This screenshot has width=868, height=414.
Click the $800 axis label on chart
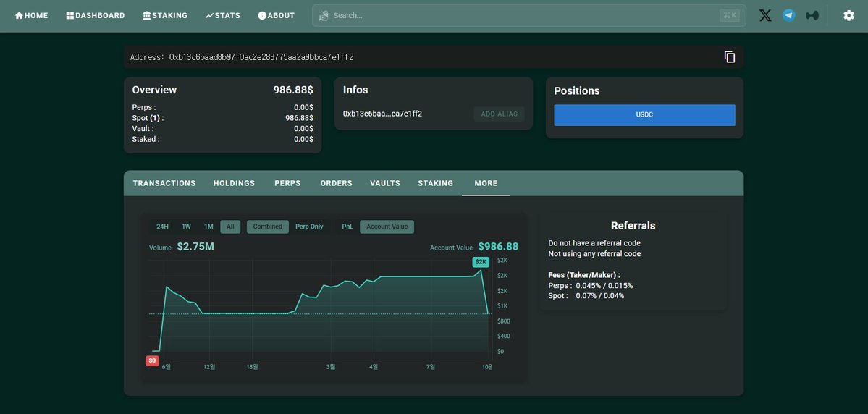pyautogui.click(x=505, y=321)
